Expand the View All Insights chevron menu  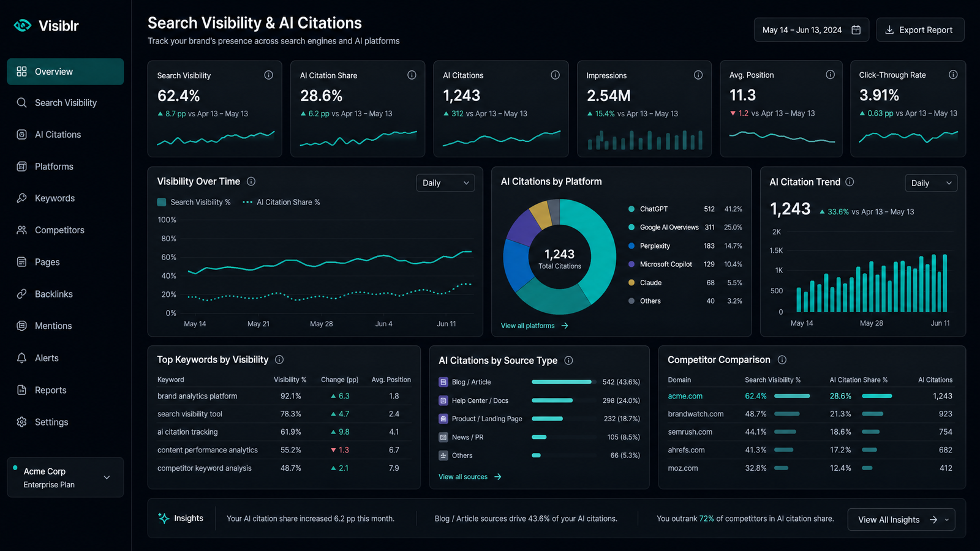(x=947, y=520)
